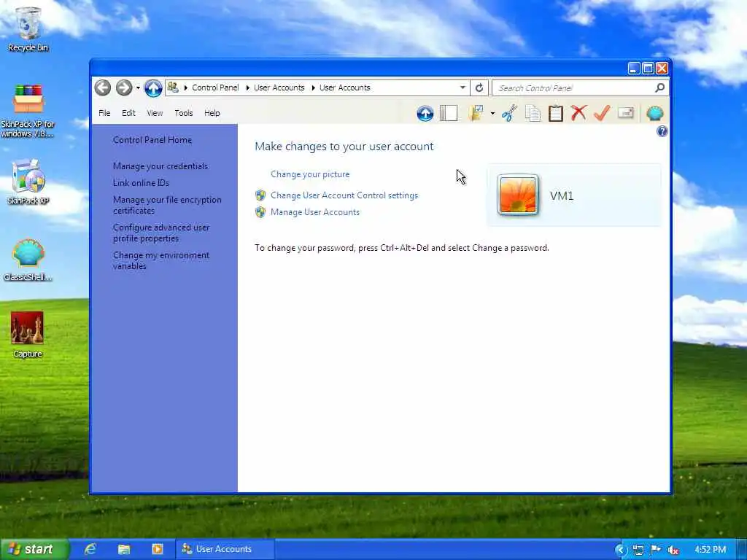This screenshot has height=560, width=747.
Task: Open views dropdown arrow in toolbar
Action: pyautogui.click(x=492, y=114)
